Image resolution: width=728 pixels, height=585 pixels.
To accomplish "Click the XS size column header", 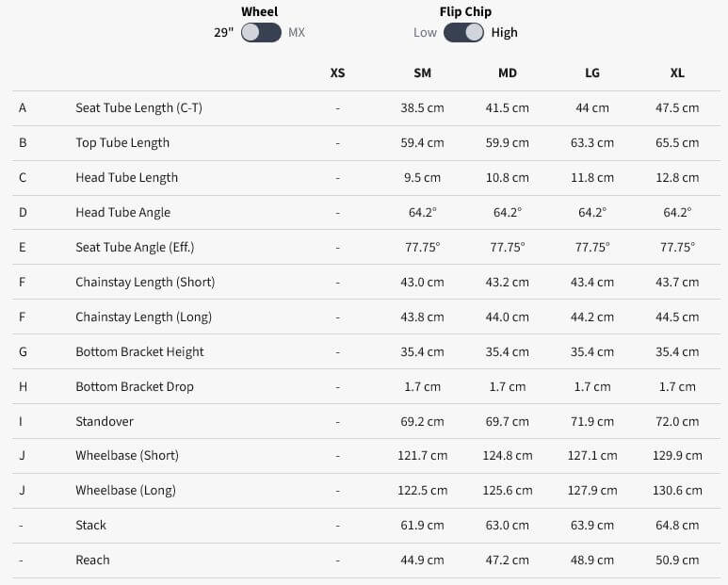I will [x=338, y=73].
